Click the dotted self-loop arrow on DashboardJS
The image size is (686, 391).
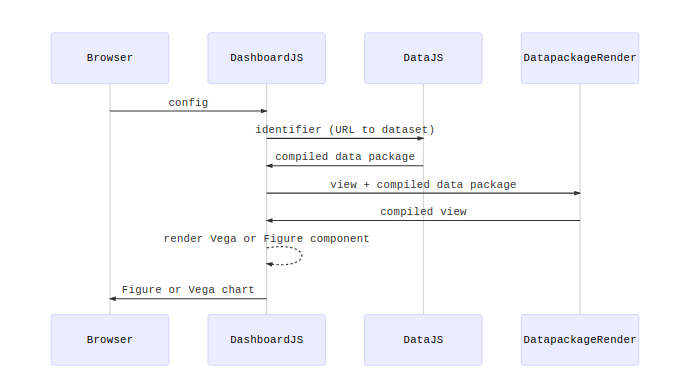[x=284, y=256]
